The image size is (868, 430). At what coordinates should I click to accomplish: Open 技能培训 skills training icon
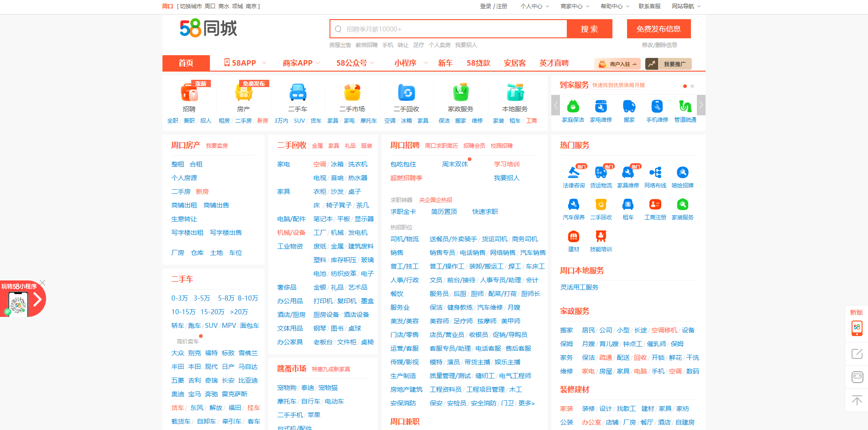[601, 236]
